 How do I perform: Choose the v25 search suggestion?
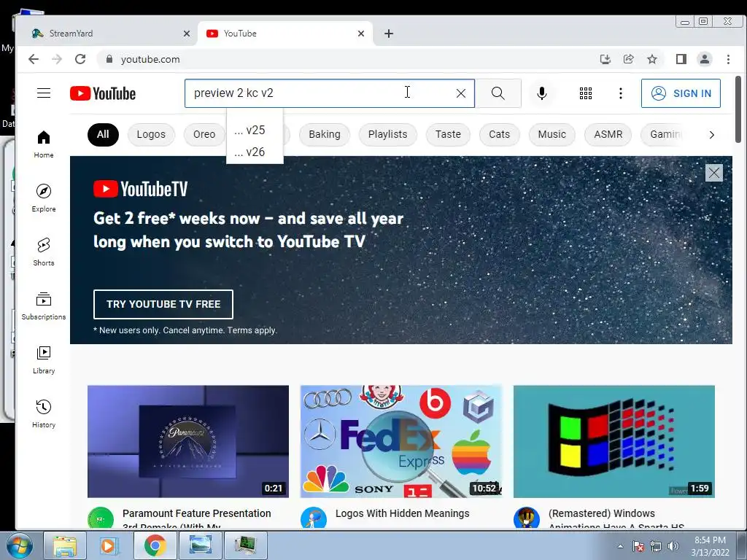(x=255, y=130)
